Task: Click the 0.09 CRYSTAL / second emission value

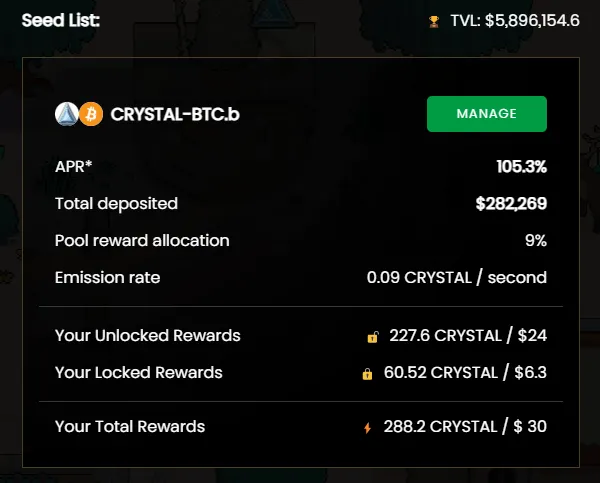Action: tap(457, 277)
